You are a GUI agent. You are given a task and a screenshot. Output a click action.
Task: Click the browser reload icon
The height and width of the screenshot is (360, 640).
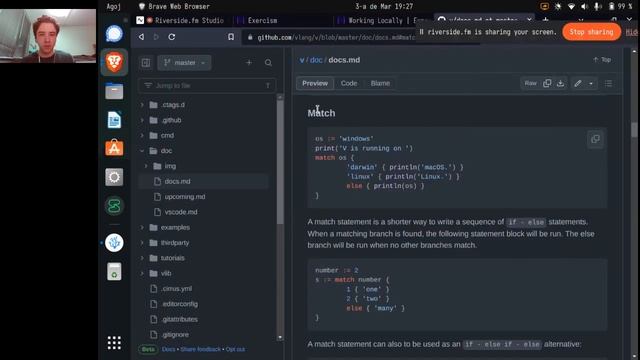(x=172, y=37)
